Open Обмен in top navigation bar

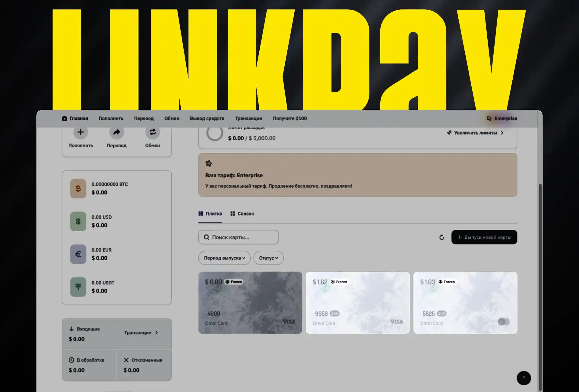(172, 118)
